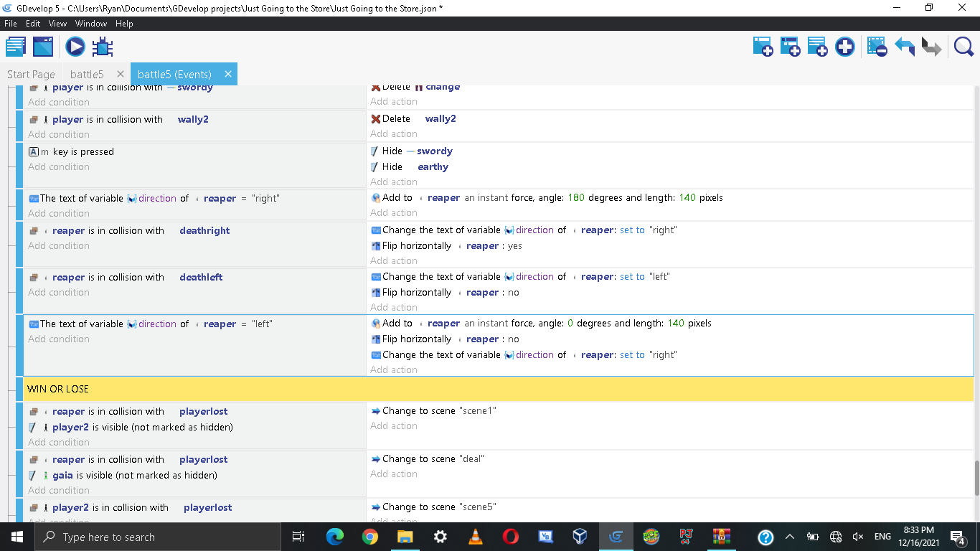Add action below "Delete wally2"
Viewport: 980px width, 551px height.
coord(394,133)
